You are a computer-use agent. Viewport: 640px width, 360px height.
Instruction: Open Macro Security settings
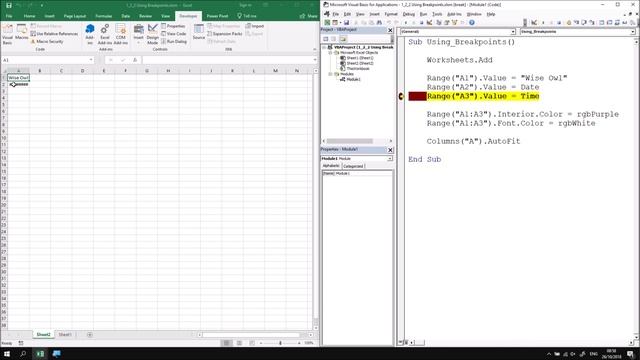(47, 42)
